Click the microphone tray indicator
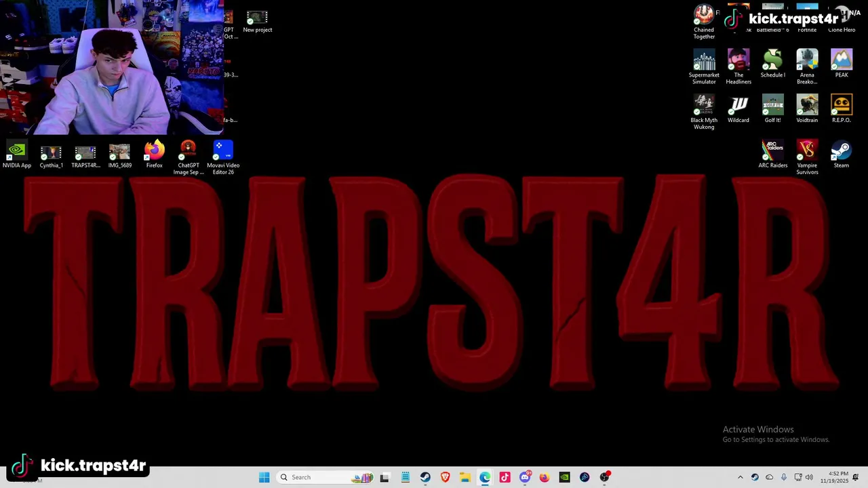868x488 pixels. pos(784,477)
